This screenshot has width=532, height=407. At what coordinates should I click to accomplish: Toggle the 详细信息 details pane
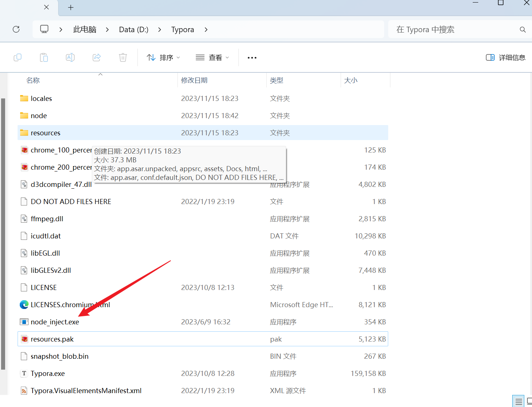506,57
